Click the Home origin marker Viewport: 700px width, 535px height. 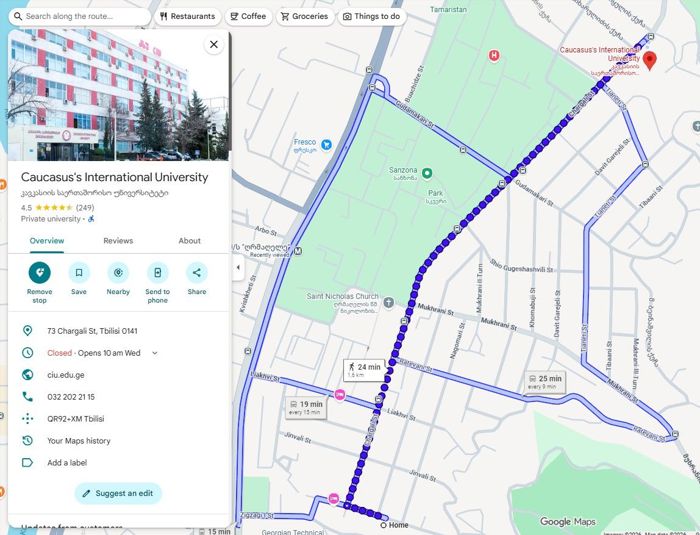[383, 525]
